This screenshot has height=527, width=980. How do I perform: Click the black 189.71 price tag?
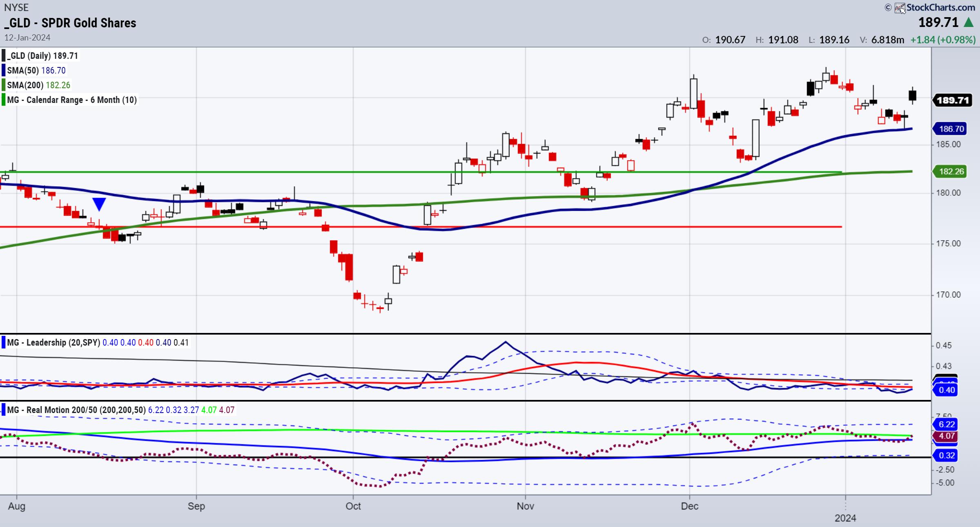(952, 100)
